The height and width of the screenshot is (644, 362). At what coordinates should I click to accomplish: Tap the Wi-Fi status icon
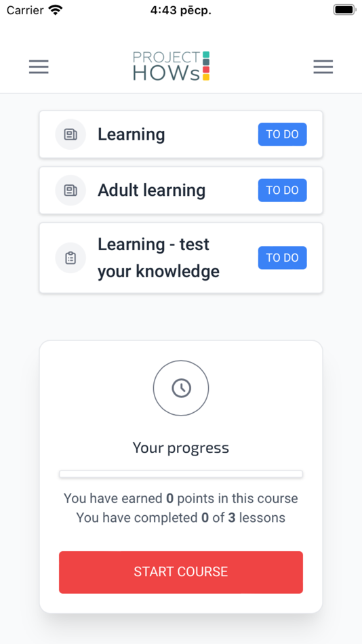[55, 10]
